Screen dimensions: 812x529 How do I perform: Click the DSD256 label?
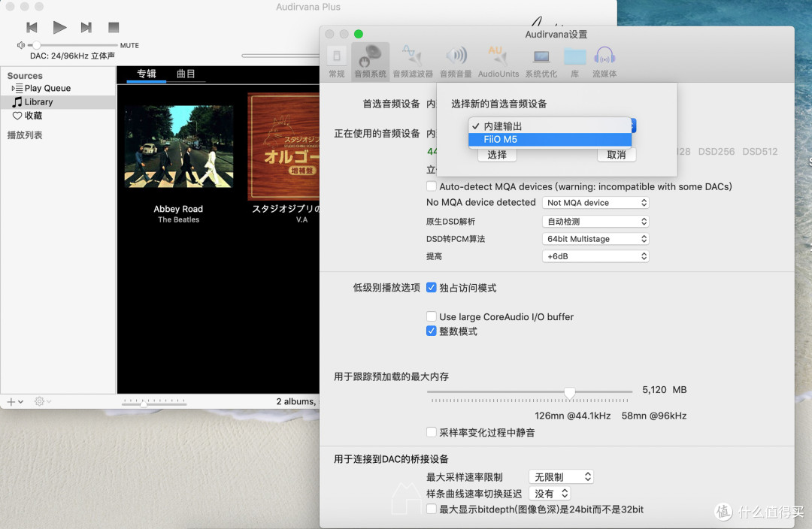point(717,152)
